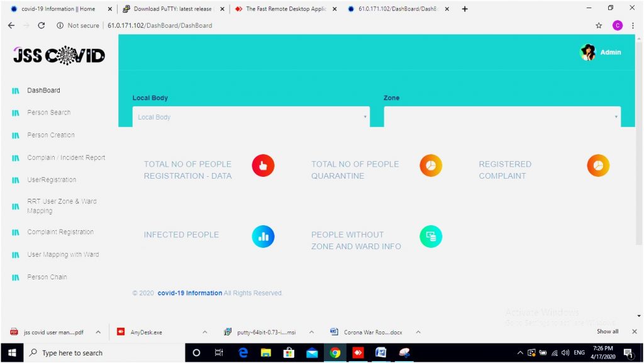Click the Admin username label
Viewport: 644px width, 363px height.
[611, 53]
